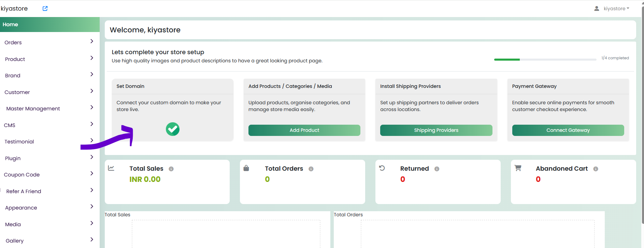This screenshot has width=644, height=248.
Task: Click the Add Product button
Action: tap(304, 130)
